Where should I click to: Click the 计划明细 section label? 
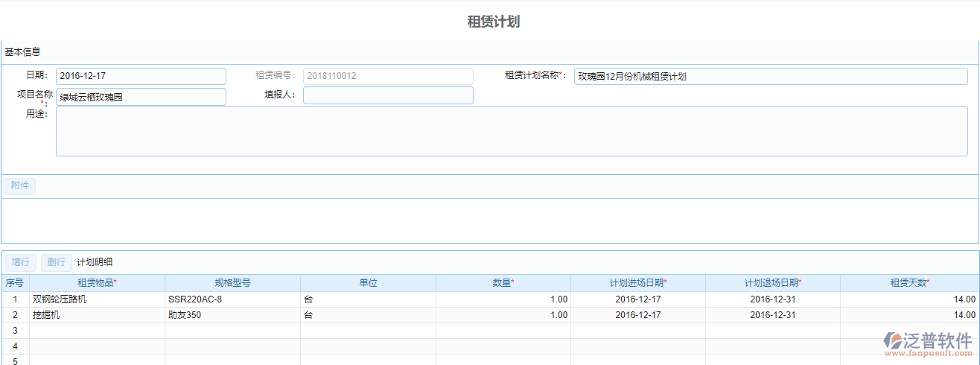[x=95, y=262]
